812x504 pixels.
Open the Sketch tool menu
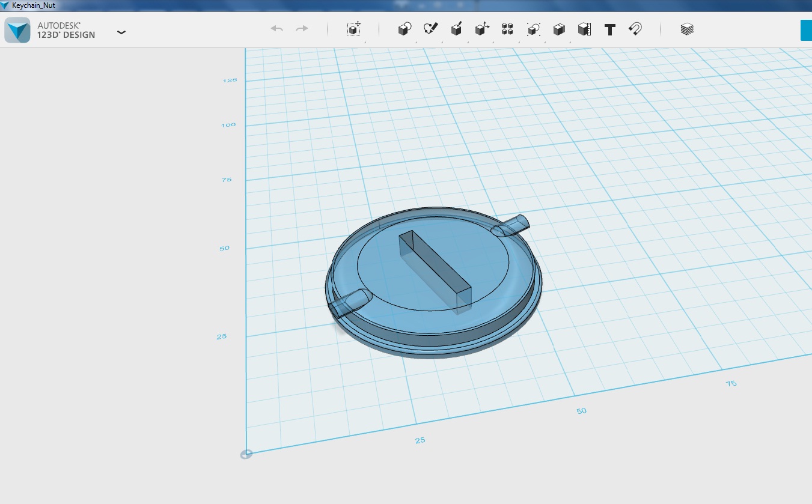(x=430, y=29)
